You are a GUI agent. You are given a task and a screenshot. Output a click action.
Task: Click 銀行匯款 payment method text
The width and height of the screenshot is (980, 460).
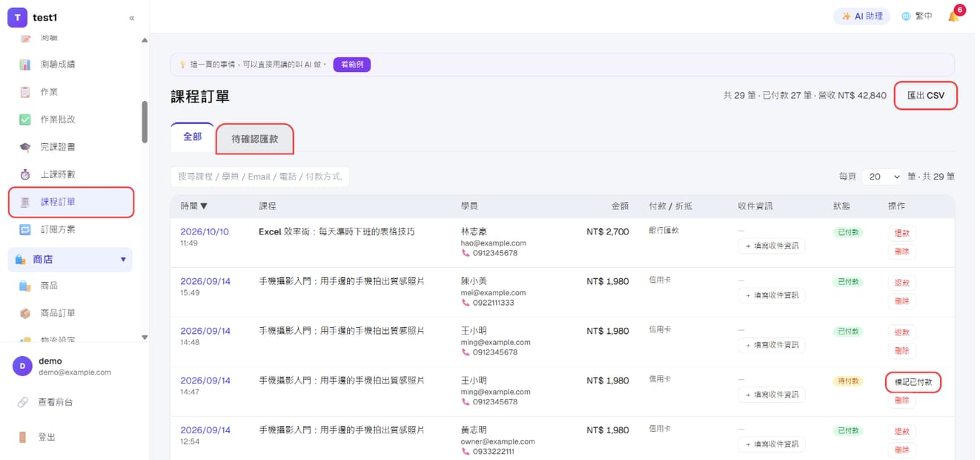(663, 231)
